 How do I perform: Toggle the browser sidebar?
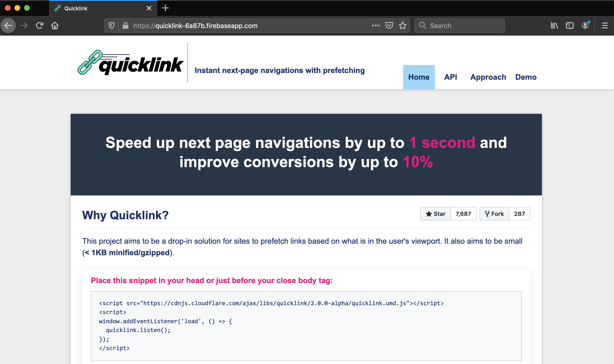(570, 25)
